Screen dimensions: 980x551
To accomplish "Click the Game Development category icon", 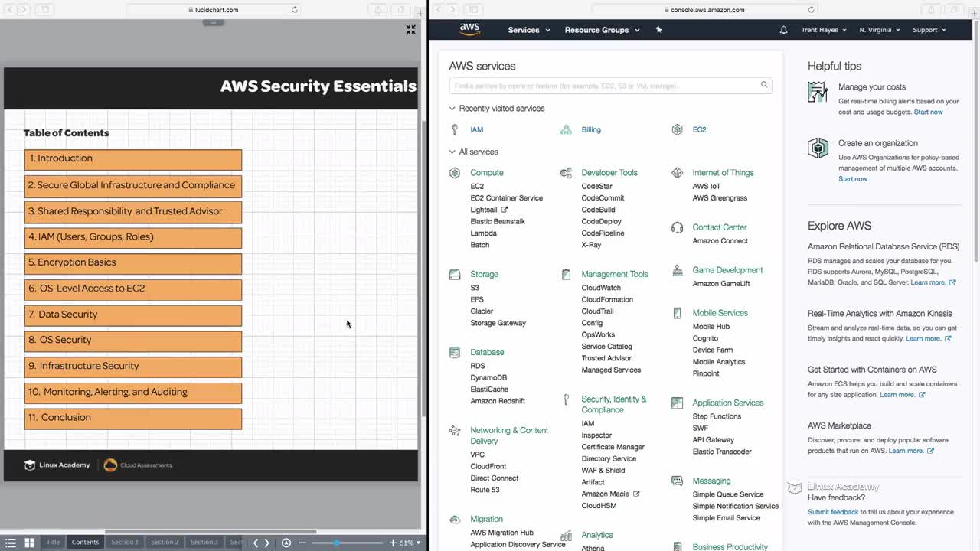I will pos(677,270).
